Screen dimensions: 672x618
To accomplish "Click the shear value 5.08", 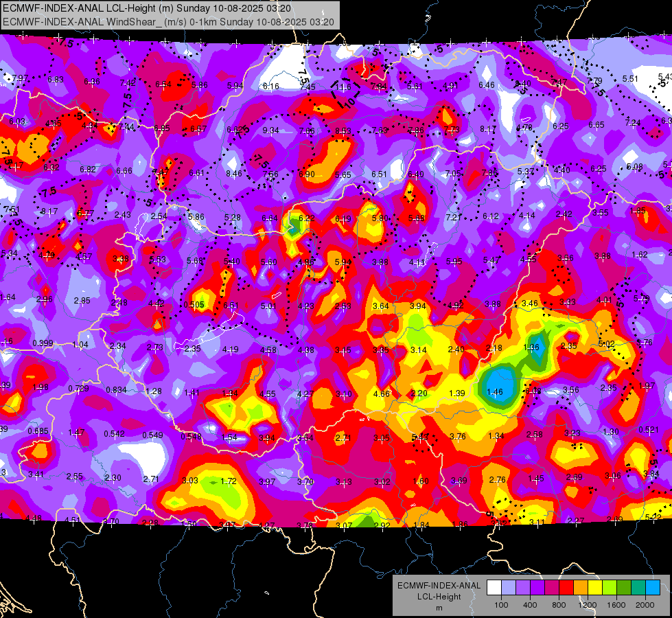I will (x=635, y=167).
